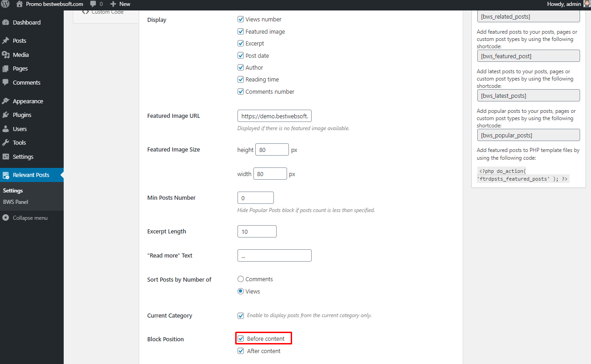Viewport: 591px width, 364px height.
Task: Toggle the Current Category checkbox
Action: coord(241,315)
